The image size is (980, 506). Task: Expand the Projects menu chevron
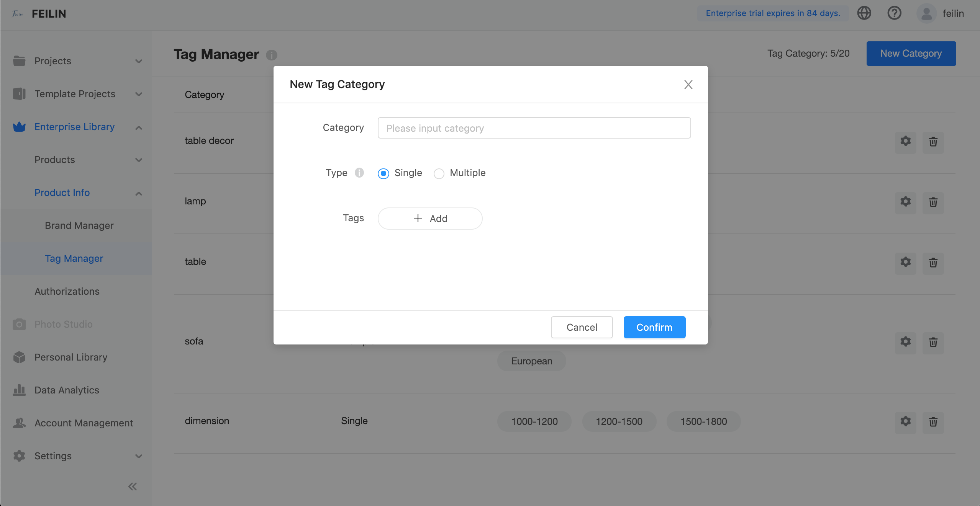[x=139, y=61]
